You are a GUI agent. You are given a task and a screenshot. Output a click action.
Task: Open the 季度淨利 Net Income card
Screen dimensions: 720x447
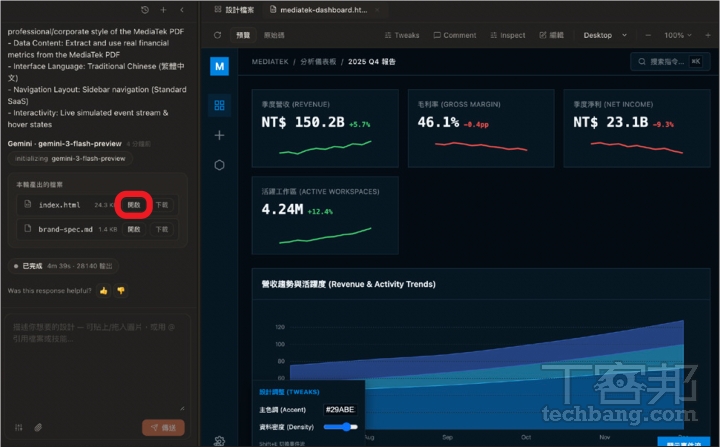tap(637, 128)
